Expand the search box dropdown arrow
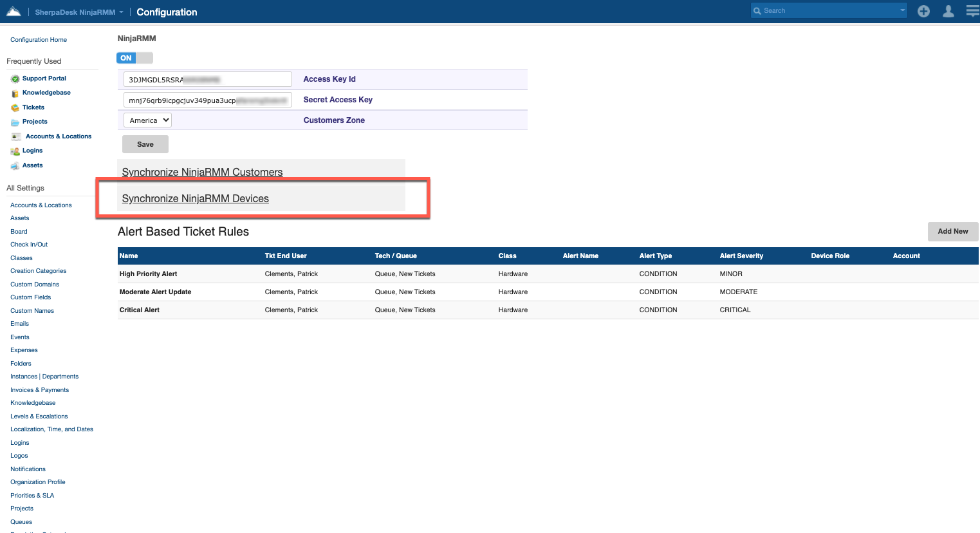The height and width of the screenshot is (533, 980). 902,10
